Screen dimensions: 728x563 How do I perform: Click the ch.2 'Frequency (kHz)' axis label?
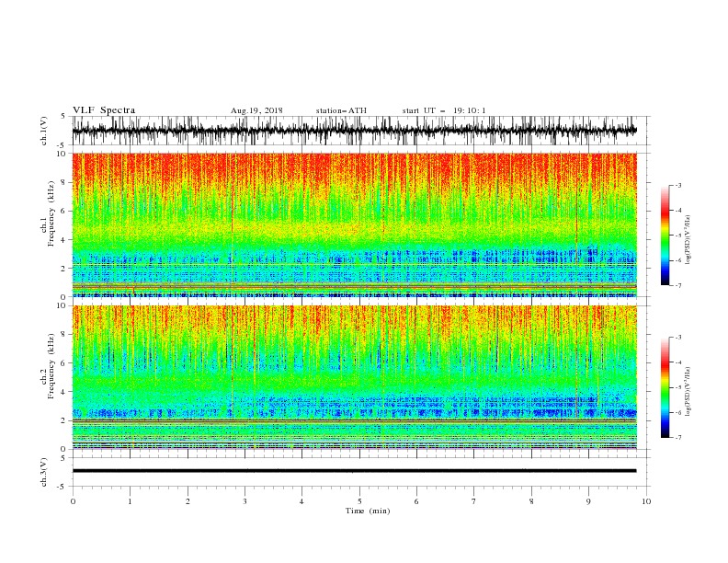(51, 366)
